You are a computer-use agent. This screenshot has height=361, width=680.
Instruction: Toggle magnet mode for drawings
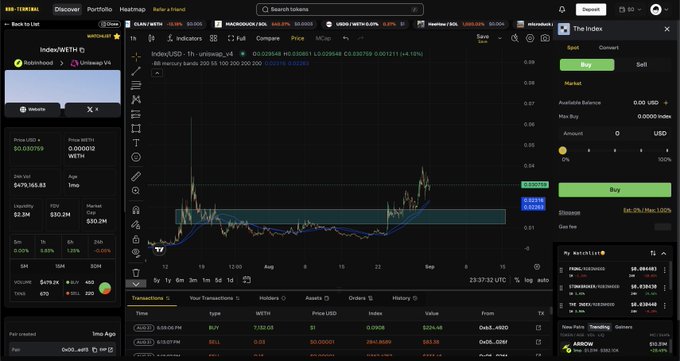pyautogui.click(x=136, y=210)
